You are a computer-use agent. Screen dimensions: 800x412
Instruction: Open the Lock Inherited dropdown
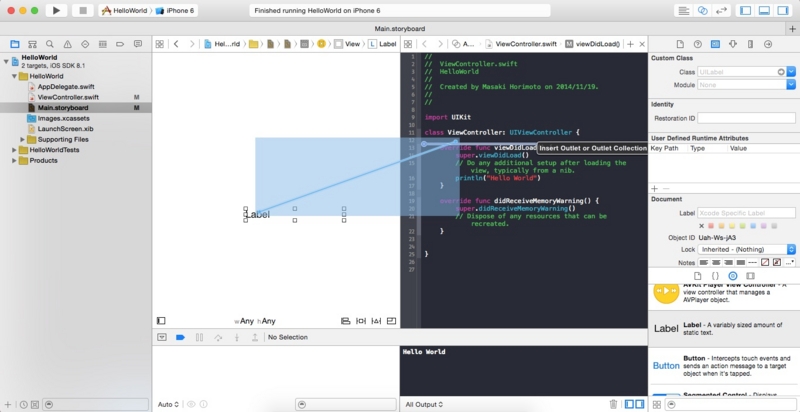coord(746,249)
